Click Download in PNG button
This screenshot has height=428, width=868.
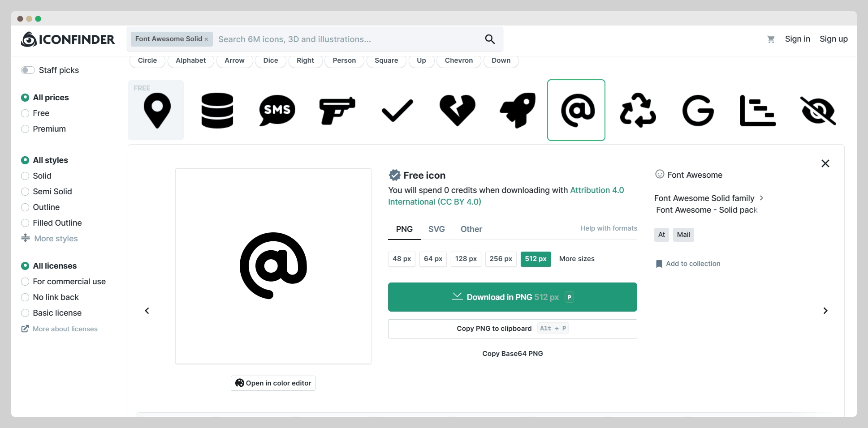click(512, 297)
